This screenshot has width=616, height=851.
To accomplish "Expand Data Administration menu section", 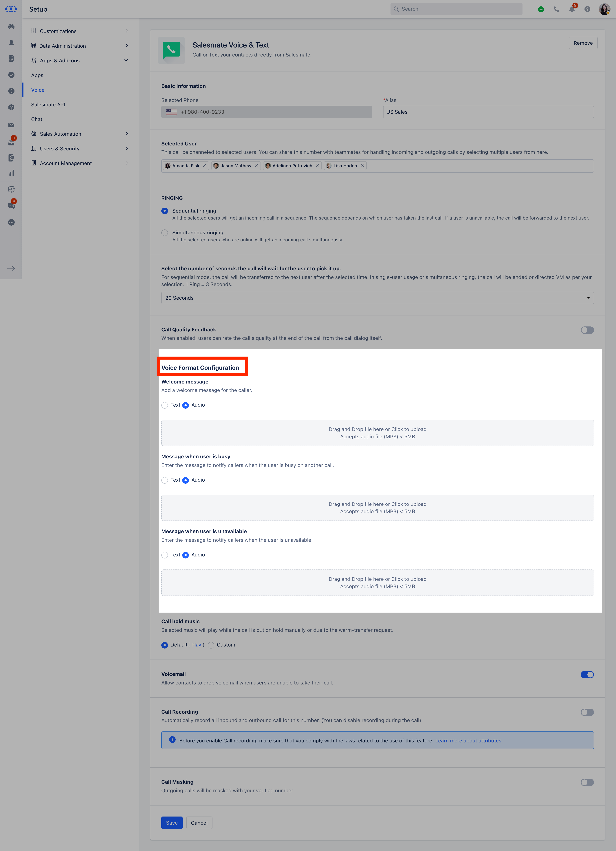I will tap(80, 46).
